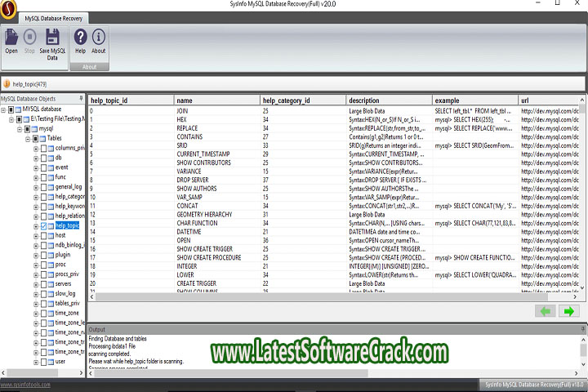The width and height of the screenshot is (588, 392).
Task: Check the db table checkbox
Action: 43,158
